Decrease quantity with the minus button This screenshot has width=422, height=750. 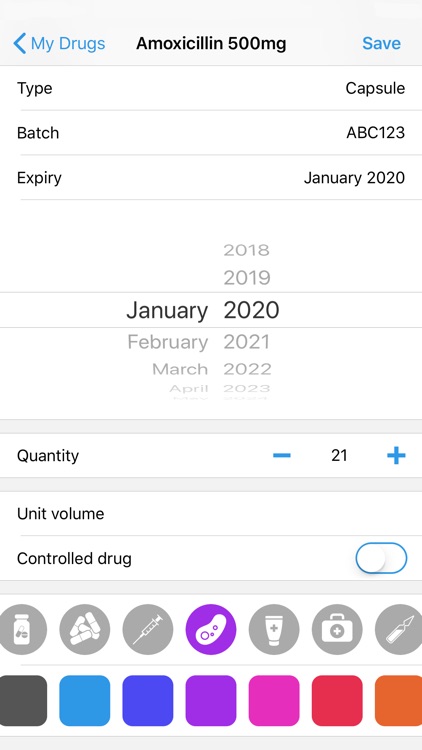282,455
